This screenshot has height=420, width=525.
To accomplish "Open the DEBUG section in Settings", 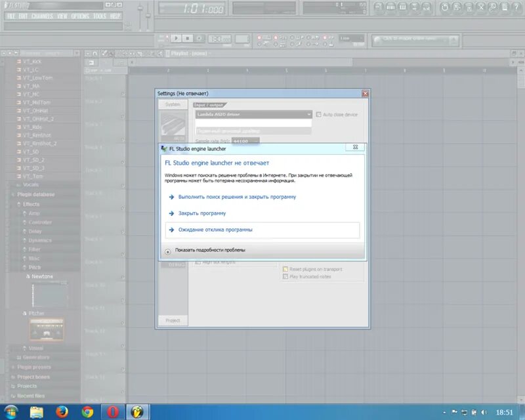I will (x=173, y=264).
